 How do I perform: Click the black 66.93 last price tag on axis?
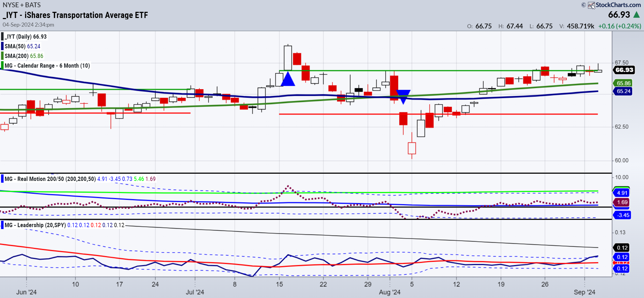pyautogui.click(x=624, y=70)
